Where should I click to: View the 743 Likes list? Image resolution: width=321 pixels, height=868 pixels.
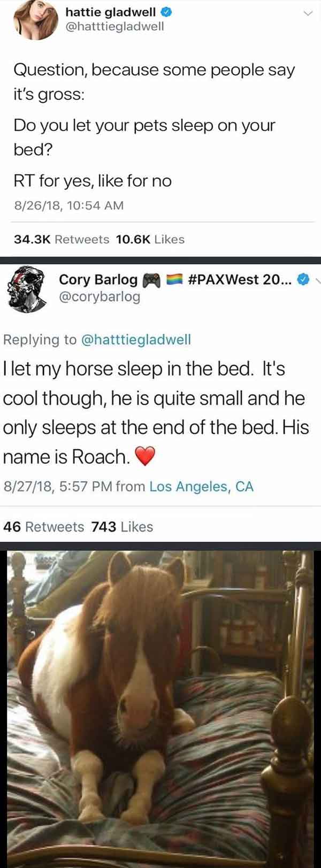pyautogui.click(x=123, y=527)
